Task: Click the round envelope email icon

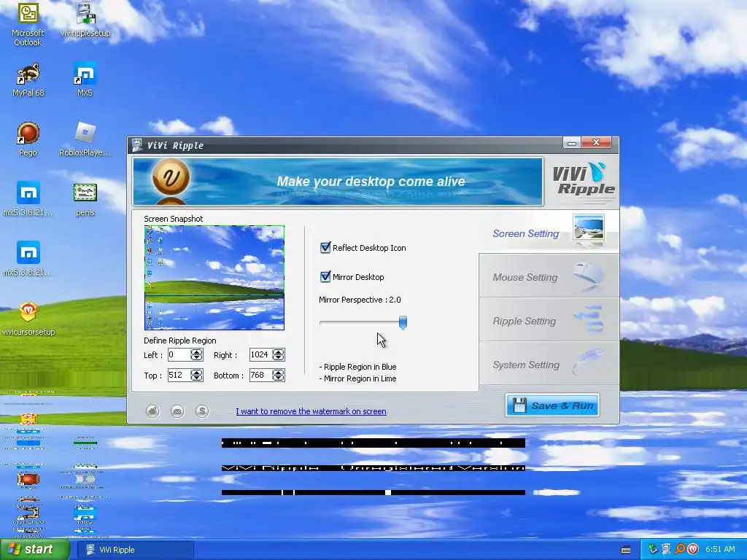Action: 177,411
